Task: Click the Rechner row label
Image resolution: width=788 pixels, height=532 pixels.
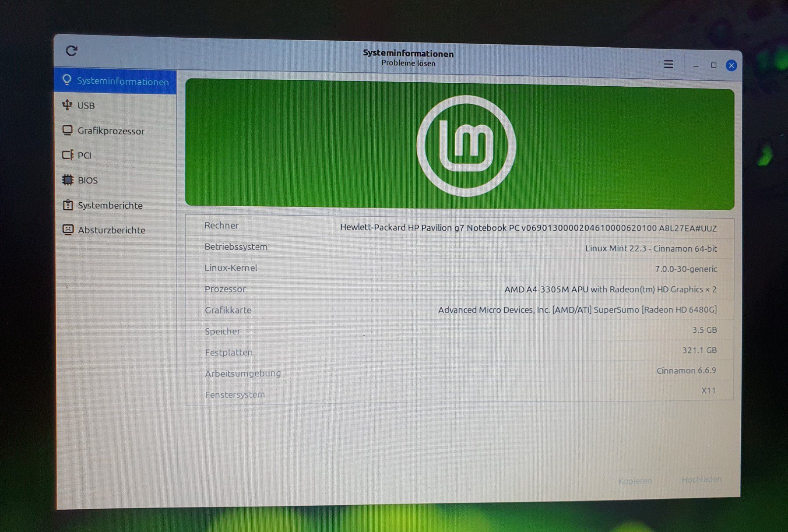Action: click(222, 225)
